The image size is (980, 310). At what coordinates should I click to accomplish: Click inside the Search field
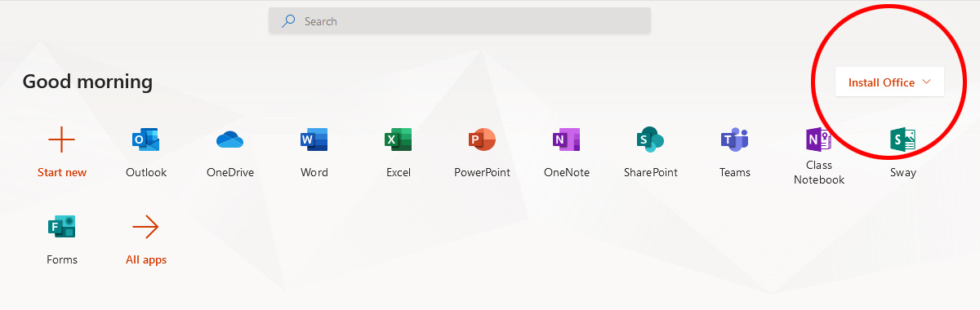point(460,21)
